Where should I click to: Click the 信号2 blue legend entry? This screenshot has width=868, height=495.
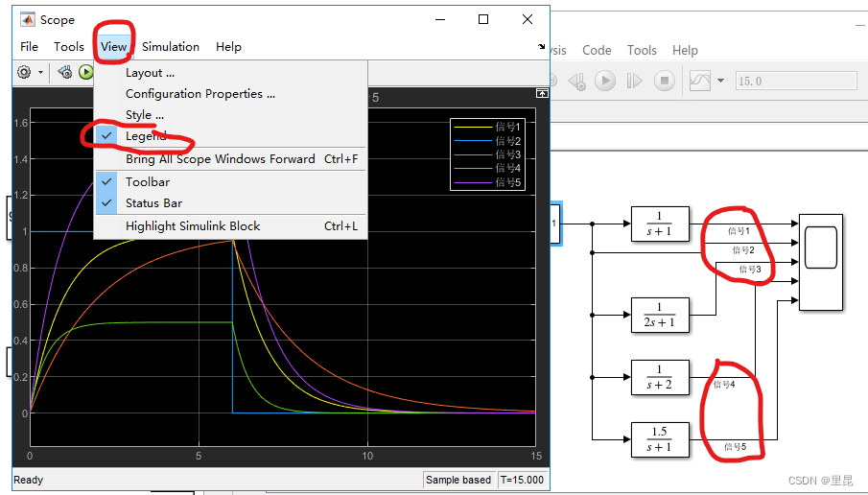(x=487, y=141)
